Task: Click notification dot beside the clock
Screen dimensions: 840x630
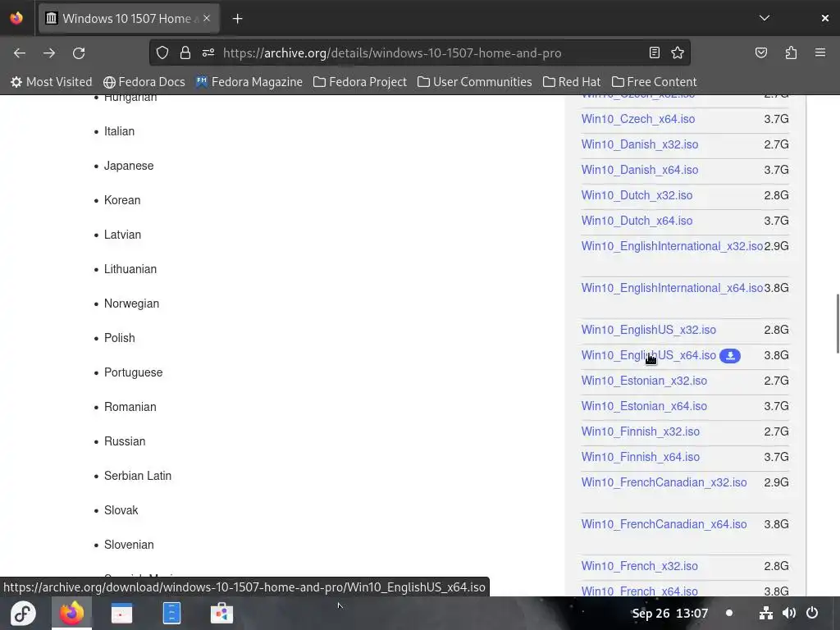Action: (x=729, y=613)
